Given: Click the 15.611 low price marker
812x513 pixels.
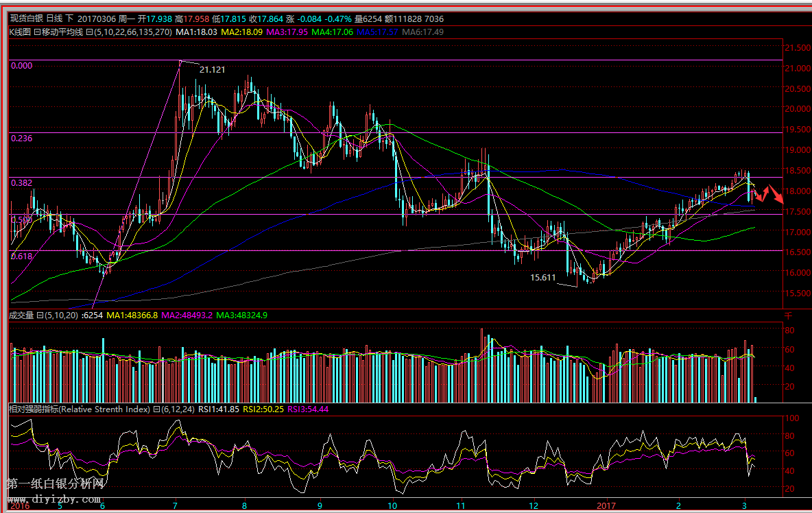Looking at the screenshot, I should pos(543,278).
